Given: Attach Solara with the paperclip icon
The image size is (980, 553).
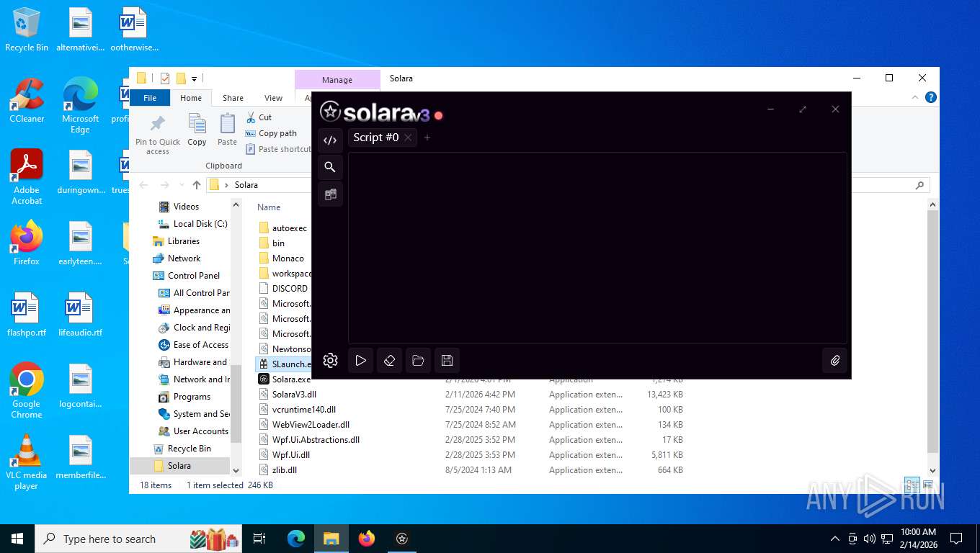Looking at the screenshot, I should [835, 361].
